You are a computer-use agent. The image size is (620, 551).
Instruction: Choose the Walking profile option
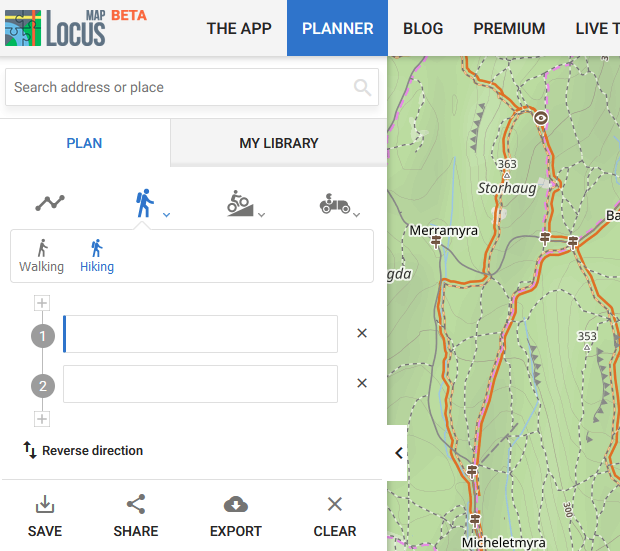(x=41, y=256)
